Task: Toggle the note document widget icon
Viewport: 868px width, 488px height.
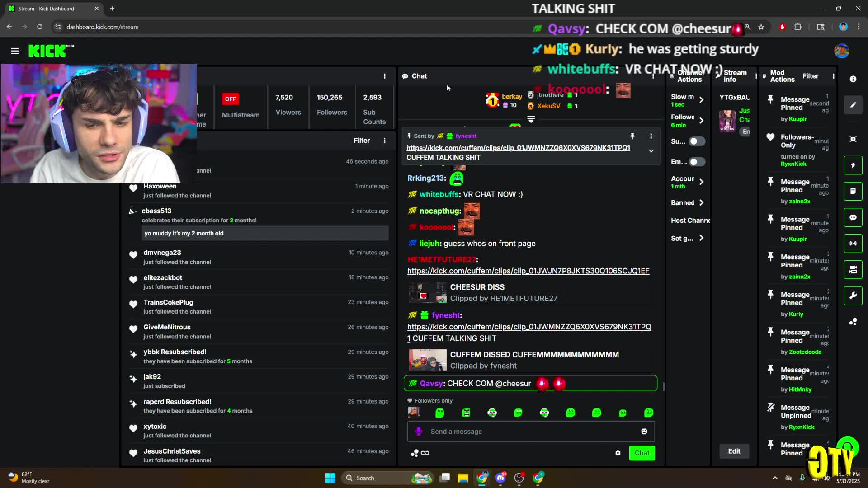Action: click(853, 192)
